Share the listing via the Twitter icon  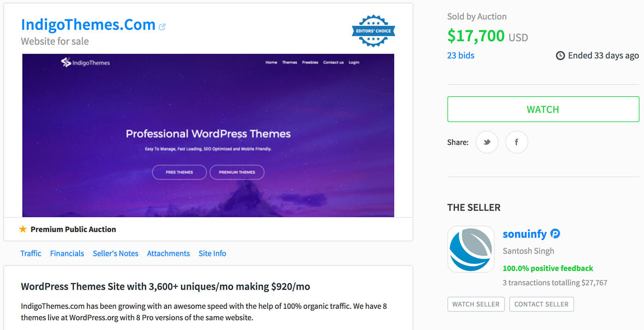click(487, 142)
